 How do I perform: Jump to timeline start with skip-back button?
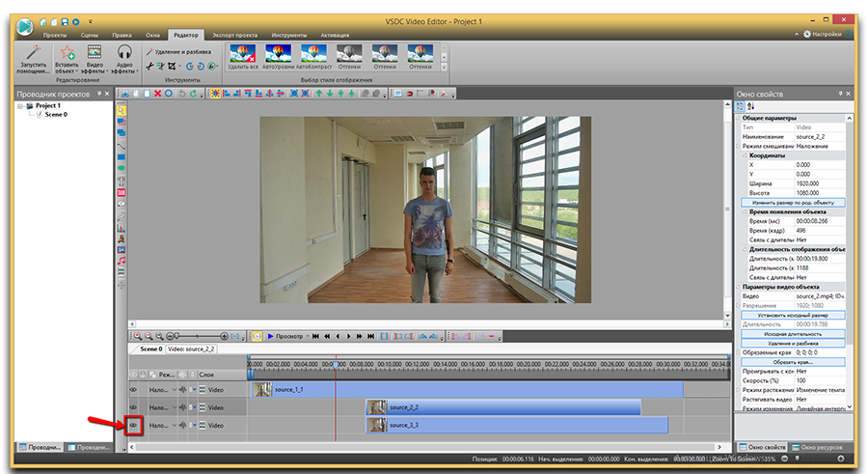[x=315, y=337]
